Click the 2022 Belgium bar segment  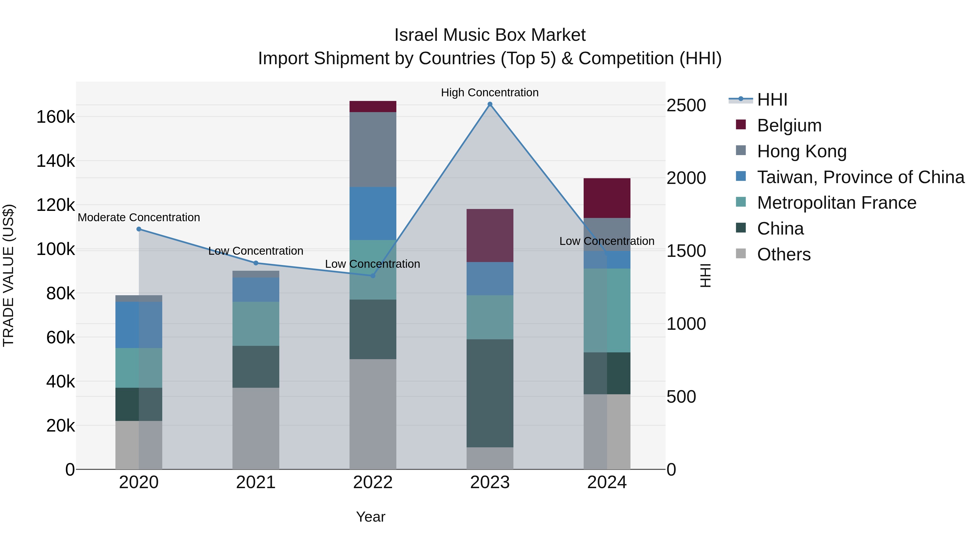373,106
